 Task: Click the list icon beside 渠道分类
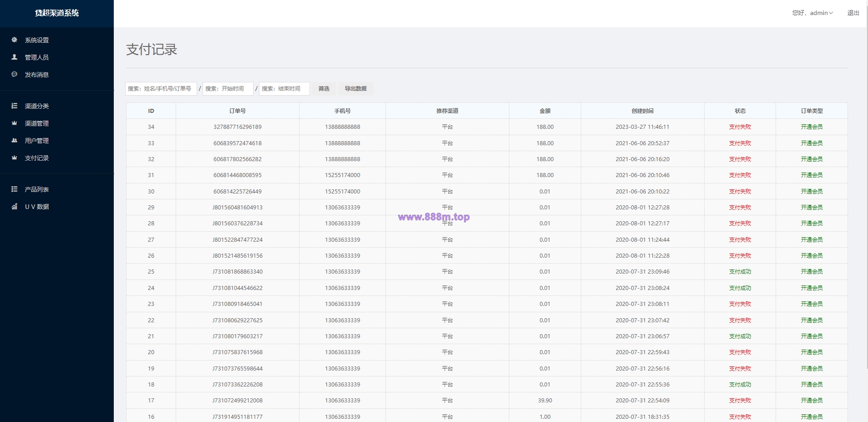coord(15,106)
